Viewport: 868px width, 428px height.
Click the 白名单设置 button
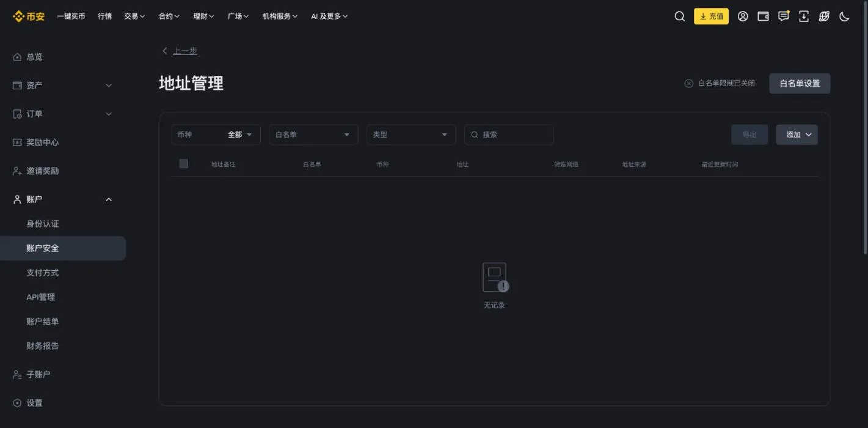pyautogui.click(x=800, y=83)
